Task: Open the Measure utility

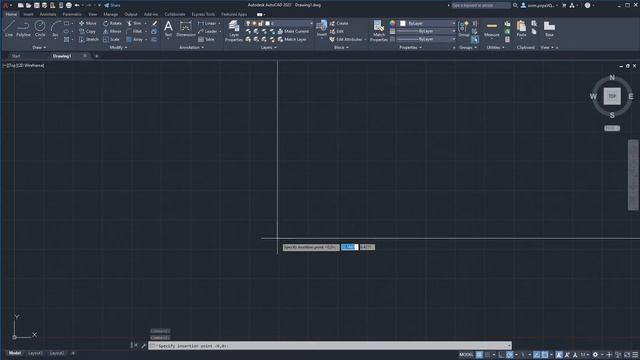Action: (x=492, y=29)
